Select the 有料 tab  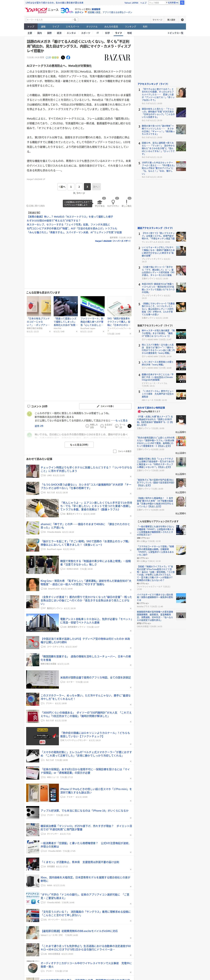point(145,27)
